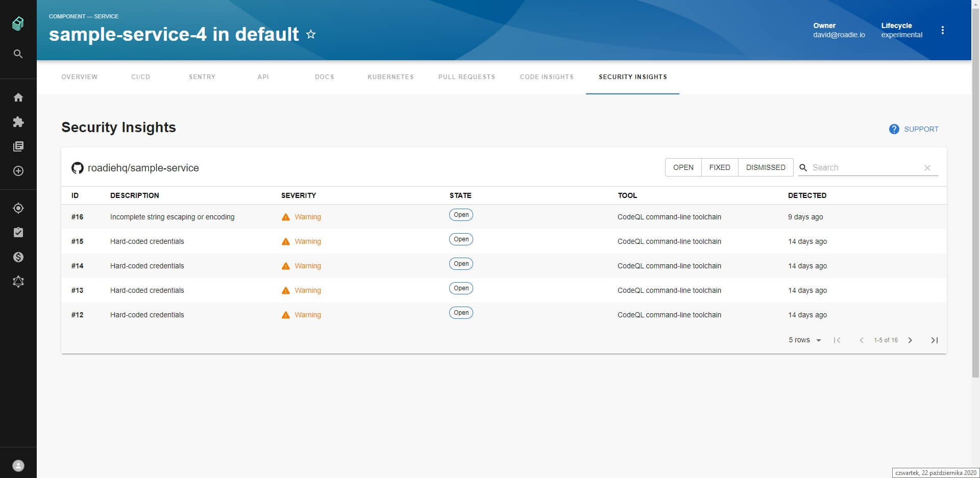Open the roadiehq/sample-service repository link

(x=143, y=168)
